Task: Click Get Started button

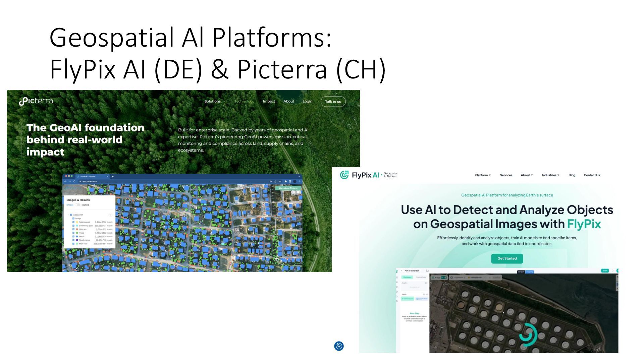Action: coord(507,258)
